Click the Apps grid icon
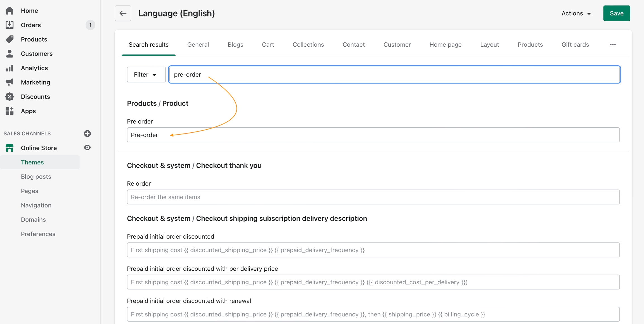Screen dimensions: 644x324 [10, 111]
